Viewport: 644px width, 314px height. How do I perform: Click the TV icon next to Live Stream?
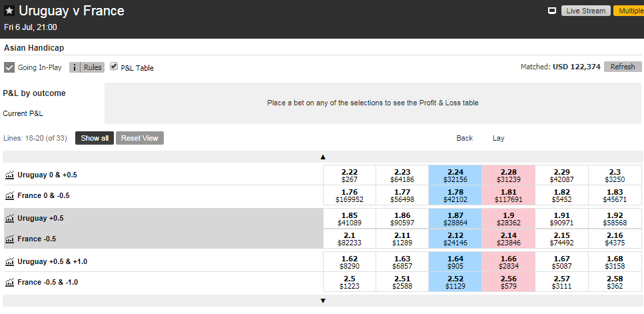[x=551, y=11]
